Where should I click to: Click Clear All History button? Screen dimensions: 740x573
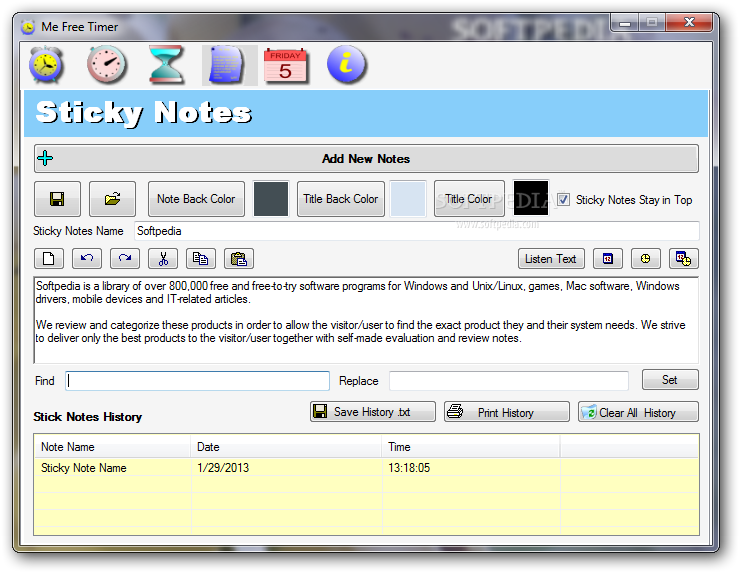coord(639,412)
